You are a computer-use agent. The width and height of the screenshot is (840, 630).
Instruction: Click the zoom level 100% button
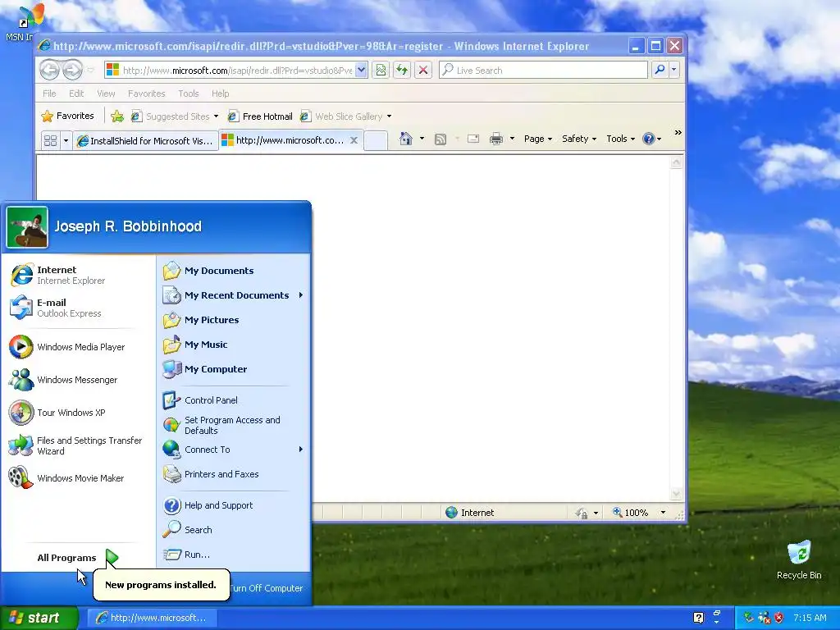[631, 513]
